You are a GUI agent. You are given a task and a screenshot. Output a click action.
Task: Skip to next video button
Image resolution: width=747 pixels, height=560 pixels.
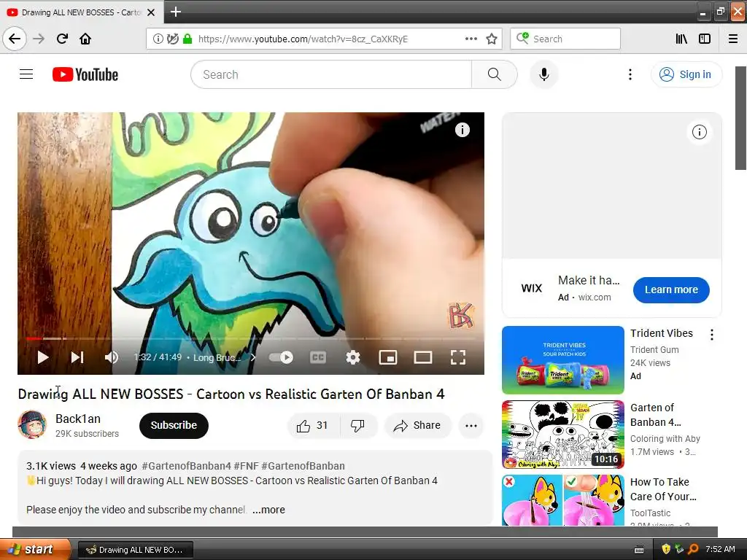pos(77,357)
